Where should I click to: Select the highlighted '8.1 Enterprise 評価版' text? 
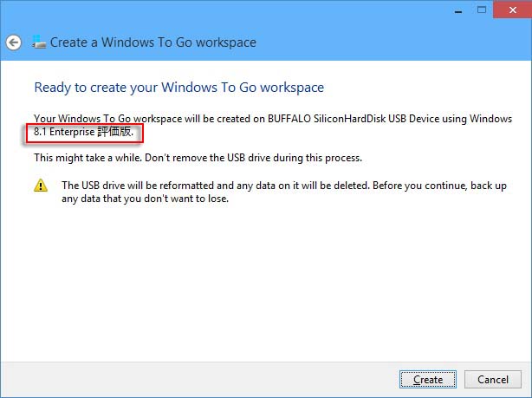[83, 132]
